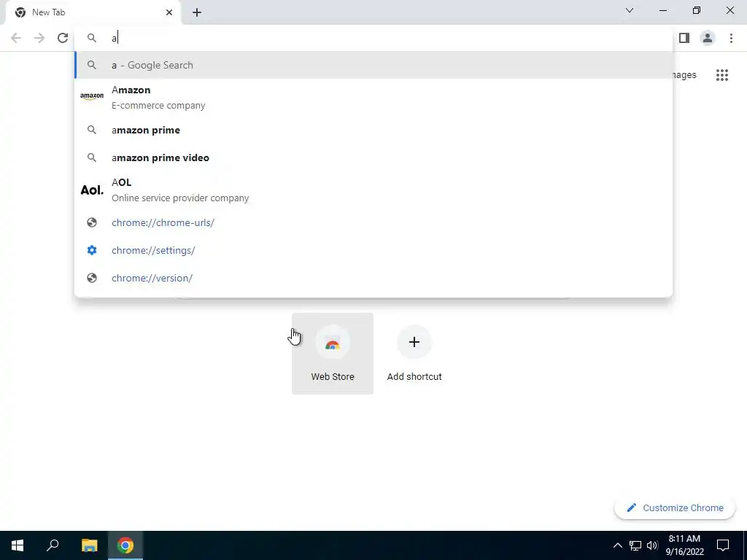The image size is (747, 560).
Task: Open the Windows taskbar search
Action: tap(53, 545)
